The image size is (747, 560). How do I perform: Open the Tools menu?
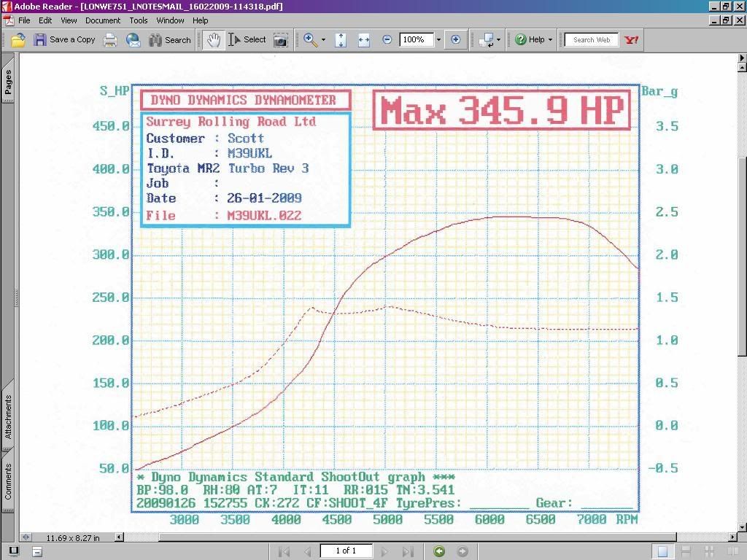tap(139, 20)
